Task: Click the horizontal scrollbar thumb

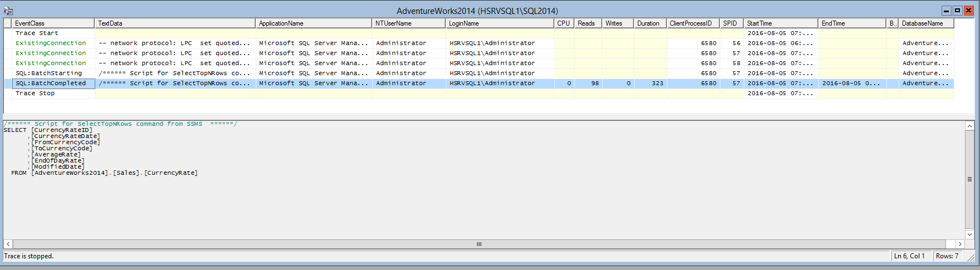Action: (479, 244)
